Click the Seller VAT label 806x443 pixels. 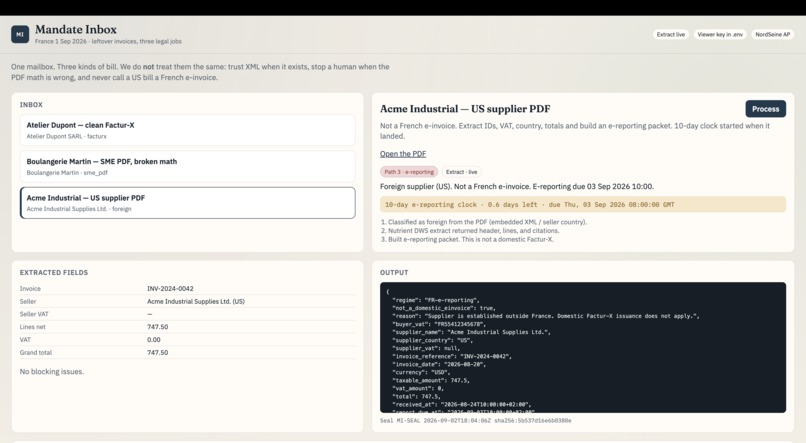click(x=34, y=314)
